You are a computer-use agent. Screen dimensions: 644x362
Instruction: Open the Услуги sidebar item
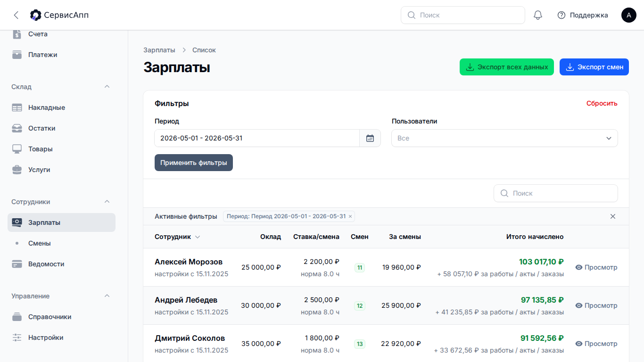[x=61, y=170]
